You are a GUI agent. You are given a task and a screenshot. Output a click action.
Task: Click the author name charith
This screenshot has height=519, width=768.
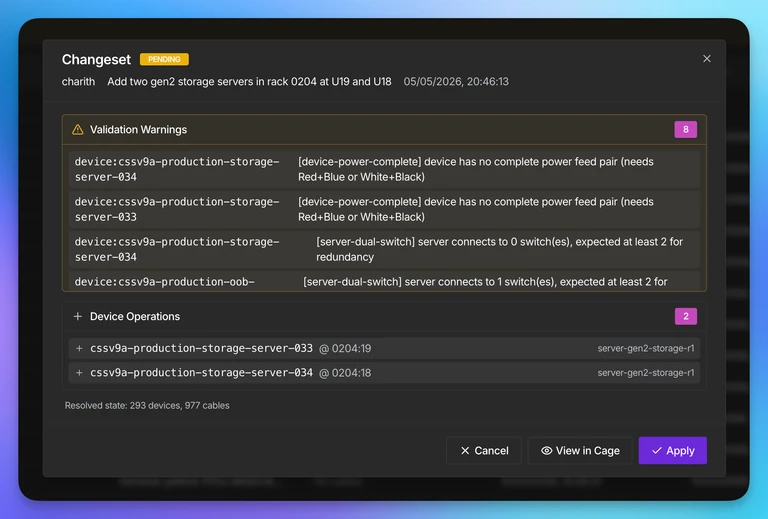[x=78, y=82]
